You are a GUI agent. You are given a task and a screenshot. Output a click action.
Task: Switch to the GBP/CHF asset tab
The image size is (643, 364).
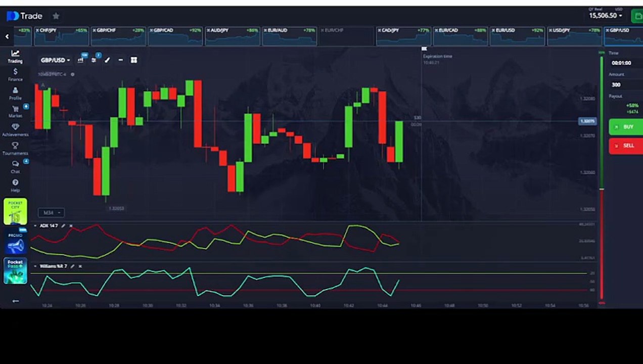coord(118,36)
